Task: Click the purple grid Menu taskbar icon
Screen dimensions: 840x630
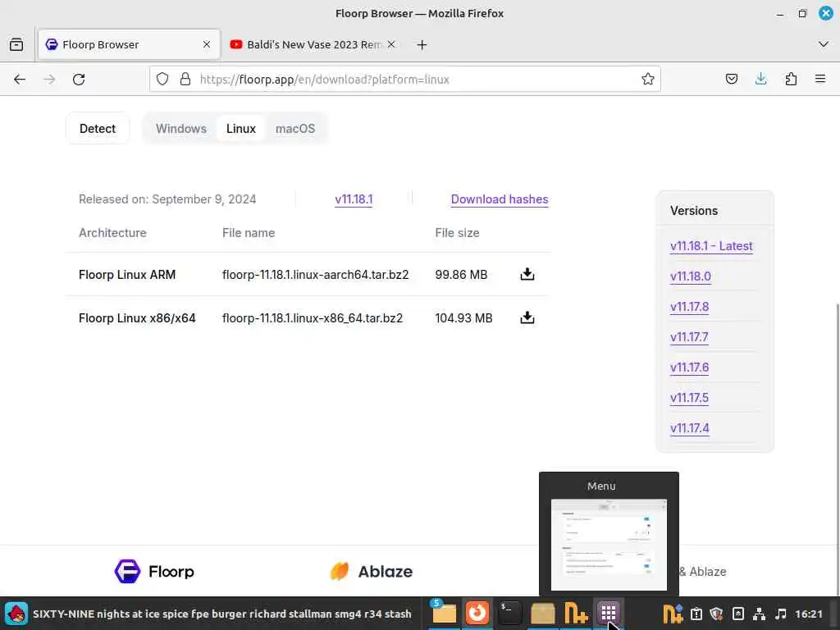Action: (x=608, y=613)
